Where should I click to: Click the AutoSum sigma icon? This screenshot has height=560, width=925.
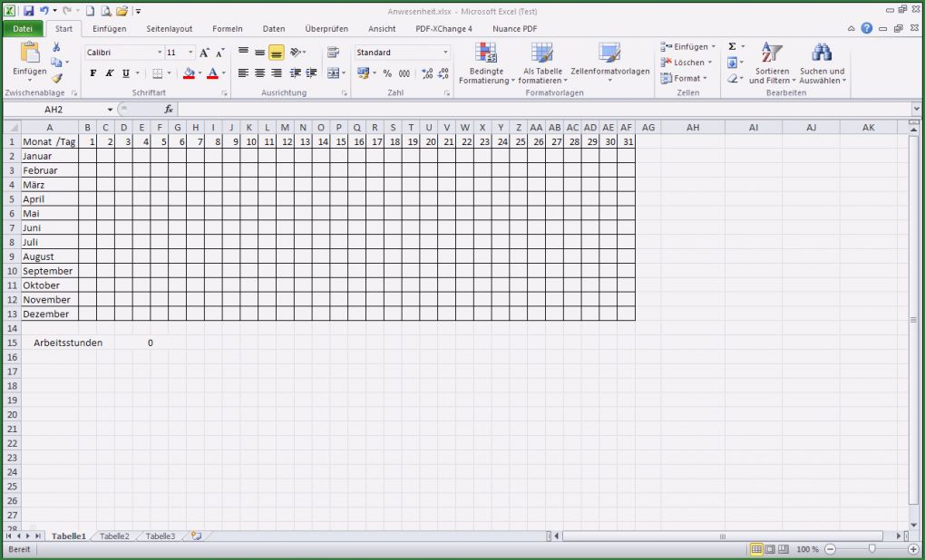(x=730, y=44)
